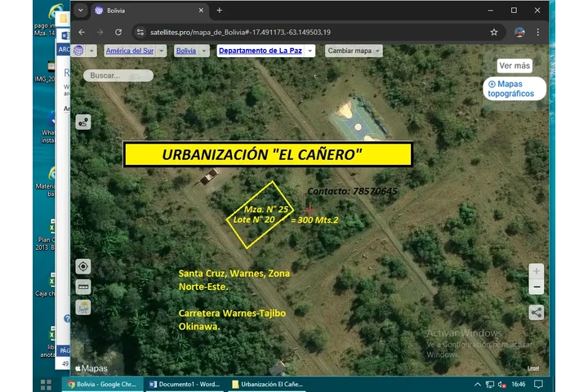The width and height of the screenshot is (588, 392).
Task: Click the world globe map icon
Action: (78, 51)
